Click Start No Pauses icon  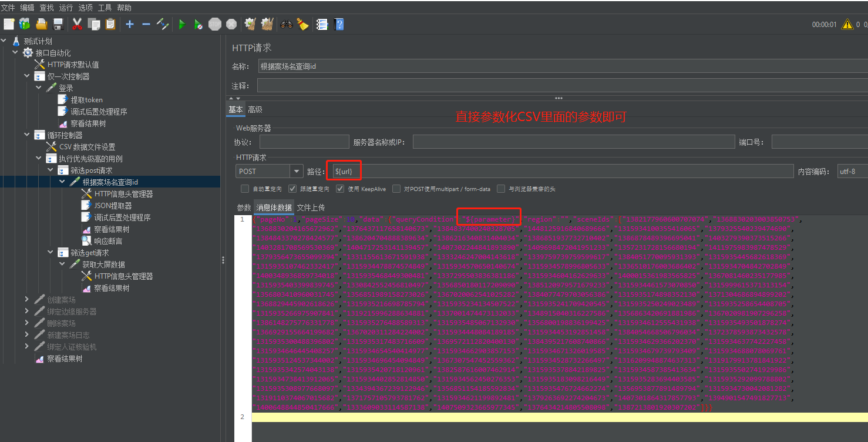pos(199,24)
